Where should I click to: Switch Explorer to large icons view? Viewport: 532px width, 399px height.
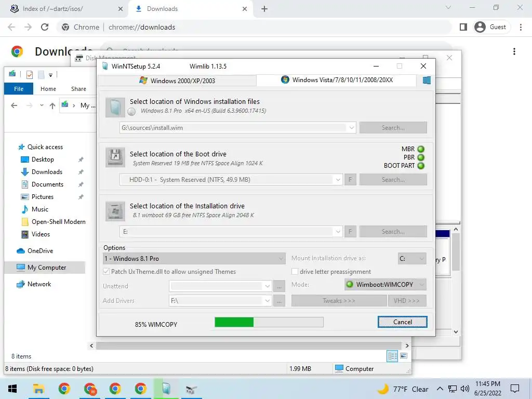click(x=404, y=356)
